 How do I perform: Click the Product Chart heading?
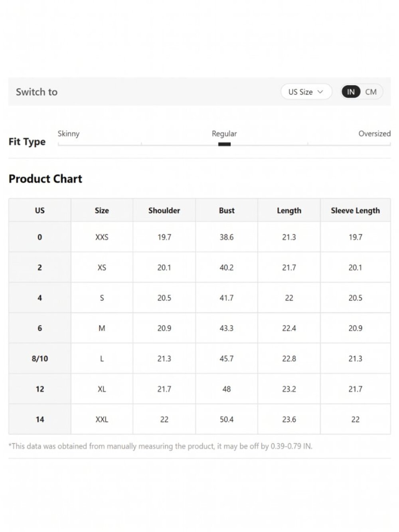tap(45, 179)
